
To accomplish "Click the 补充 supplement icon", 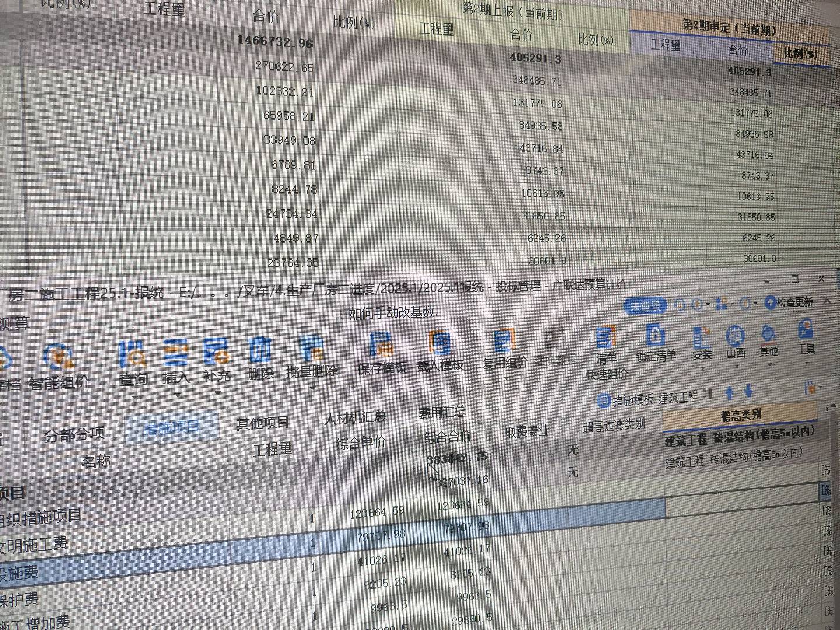I will [216, 352].
